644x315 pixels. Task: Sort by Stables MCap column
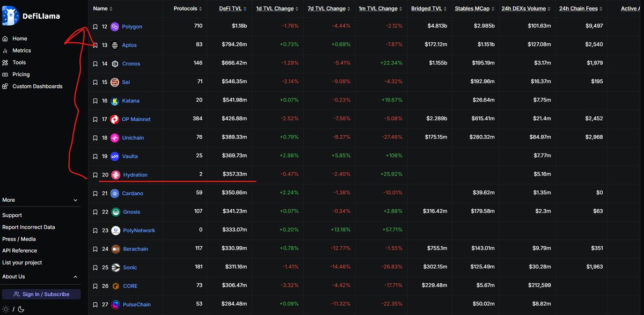coord(474,9)
